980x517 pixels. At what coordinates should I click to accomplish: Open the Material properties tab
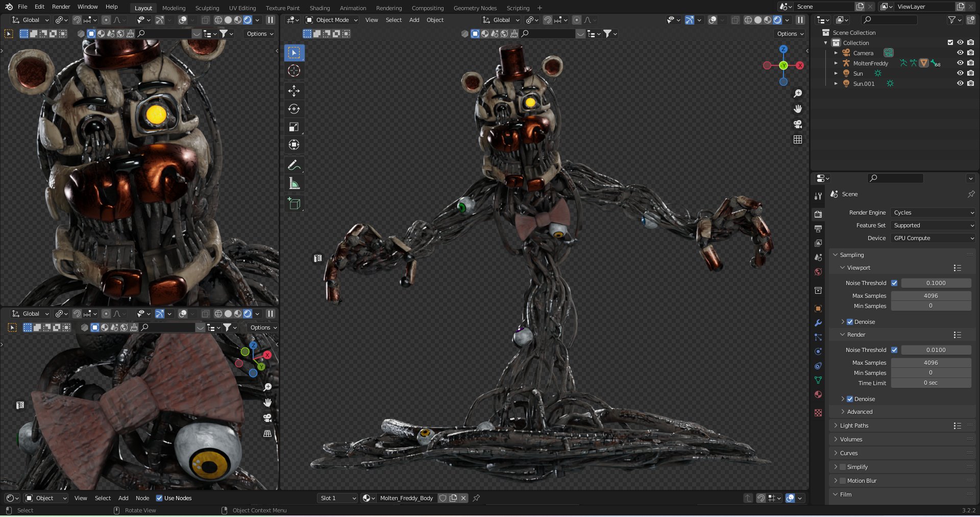(x=818, y=394)
